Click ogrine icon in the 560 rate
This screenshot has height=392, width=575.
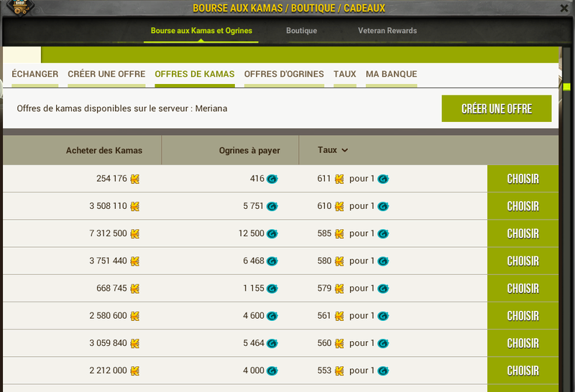pos(383,343)
